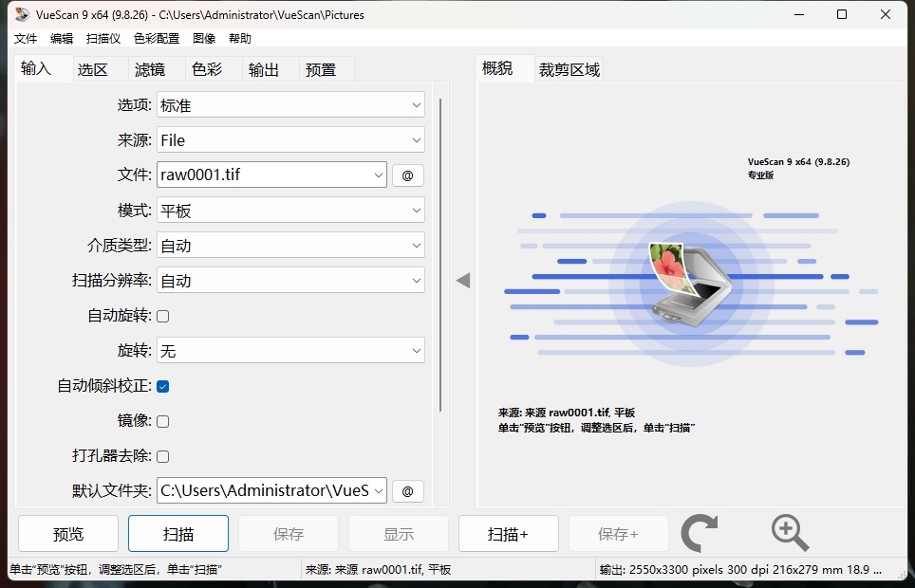This screenshot has height=588, width=915.
Task: Click the VueScan 9 x64 (9.8.26) preview text
Action: coord(799,162)
